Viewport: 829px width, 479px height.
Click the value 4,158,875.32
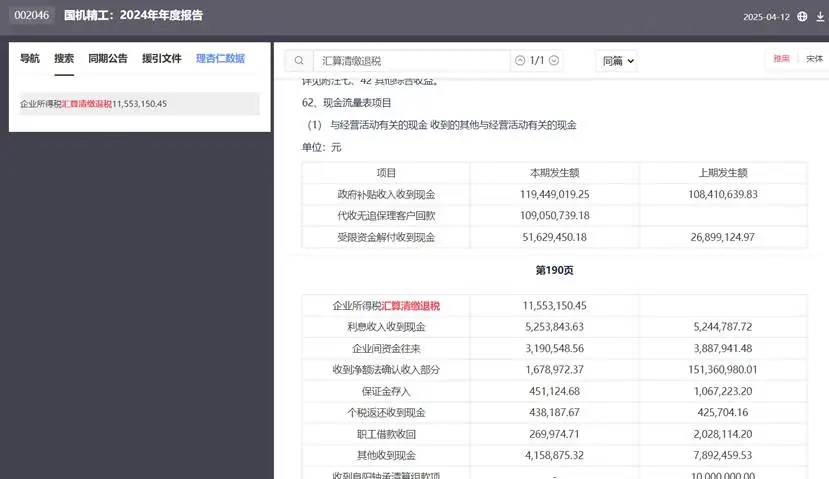pos(555,455)
